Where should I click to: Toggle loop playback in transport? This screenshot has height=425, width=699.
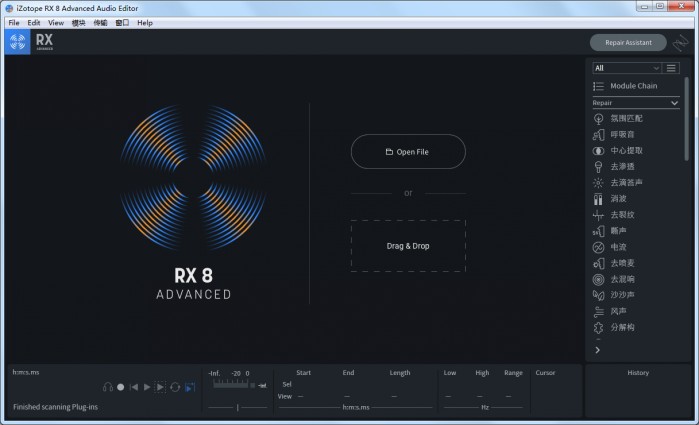[x=175, y=387]
